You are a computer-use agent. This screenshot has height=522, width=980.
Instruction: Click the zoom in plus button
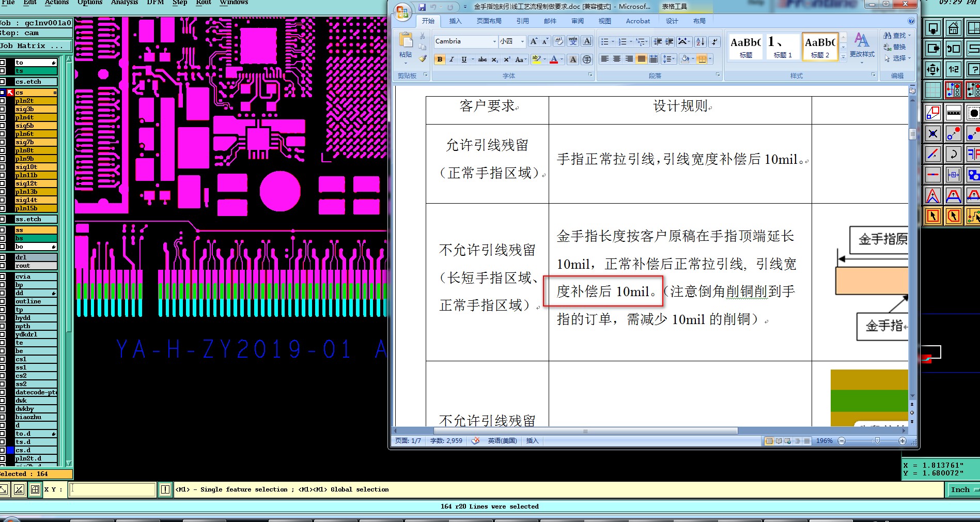[x=903, y=441]
